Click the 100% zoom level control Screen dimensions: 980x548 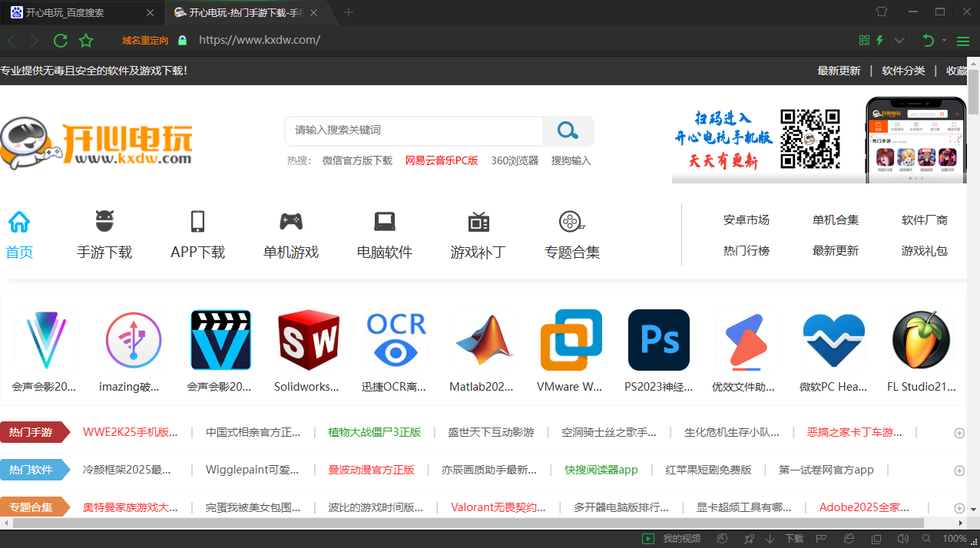pos(955,538)
